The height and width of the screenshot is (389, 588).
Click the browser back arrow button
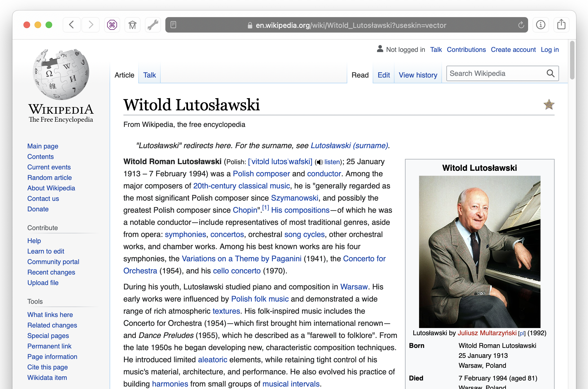click(71, 25)
